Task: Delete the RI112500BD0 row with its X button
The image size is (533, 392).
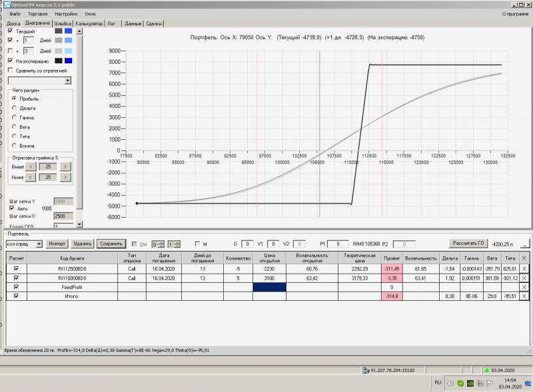Action: 524,269
